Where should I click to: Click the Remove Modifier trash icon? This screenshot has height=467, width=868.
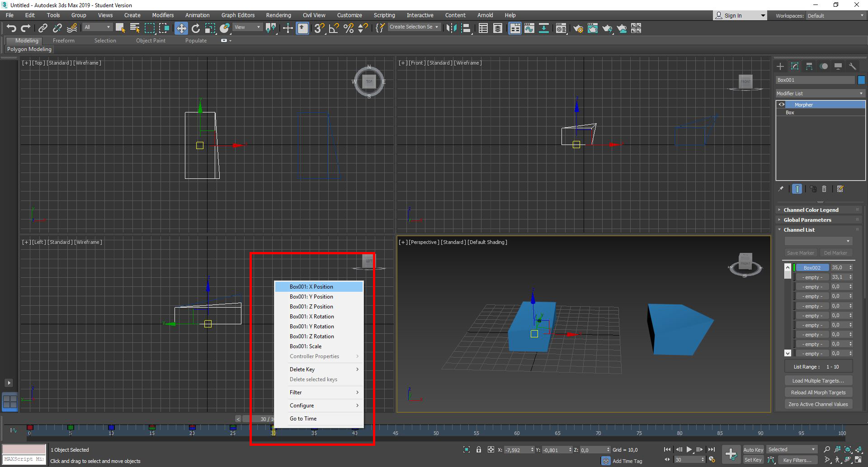pyautogui.click(x=825, y=189)
